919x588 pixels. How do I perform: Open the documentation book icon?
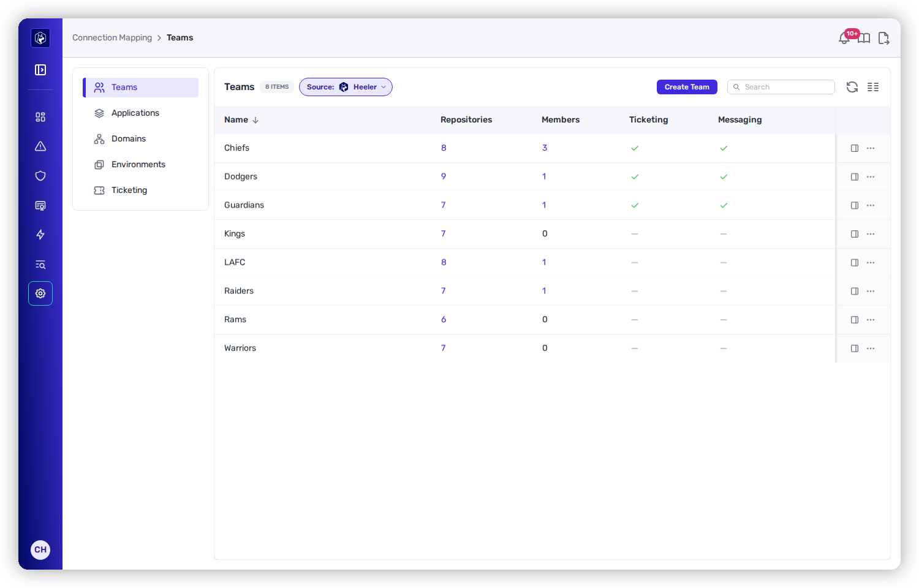pyautogui.click(x=864, y=38)
